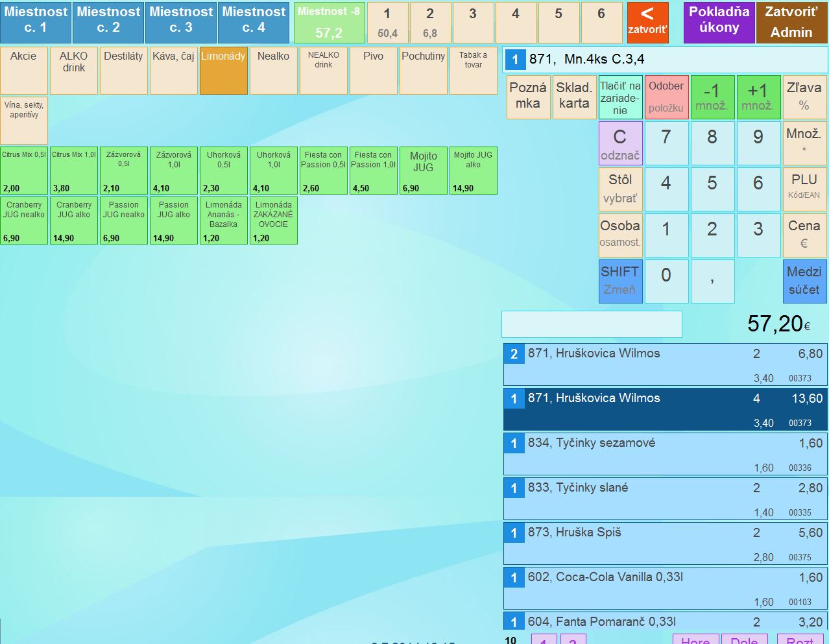
Task: Select the Tyčinky sezamové order row
Action: click(x=665, y=453)
